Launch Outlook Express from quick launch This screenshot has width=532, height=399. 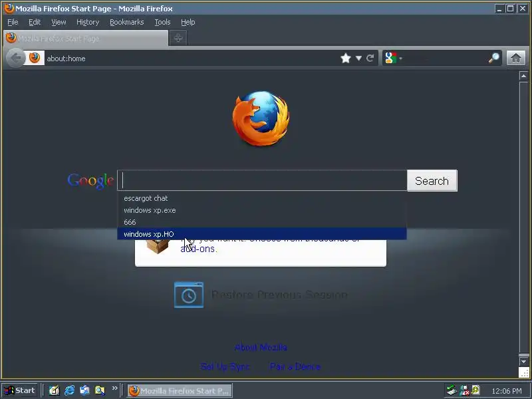tap(84, 390)
